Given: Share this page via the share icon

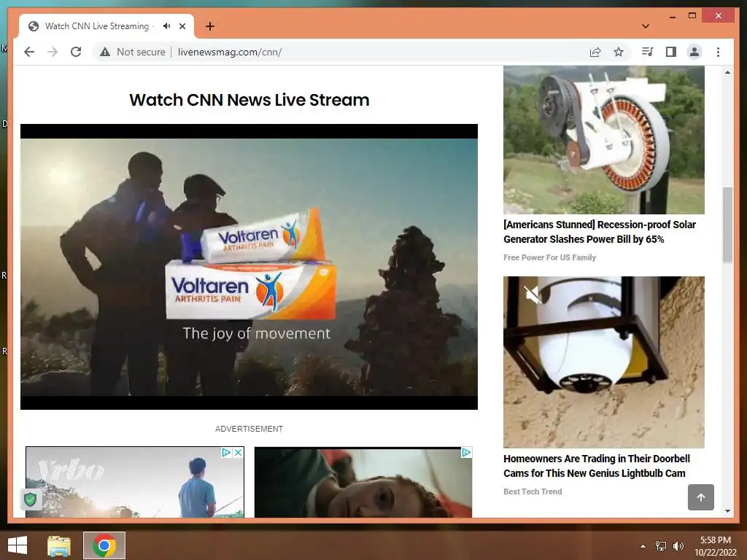Looking at the screenshot, I should pos(595,52).
